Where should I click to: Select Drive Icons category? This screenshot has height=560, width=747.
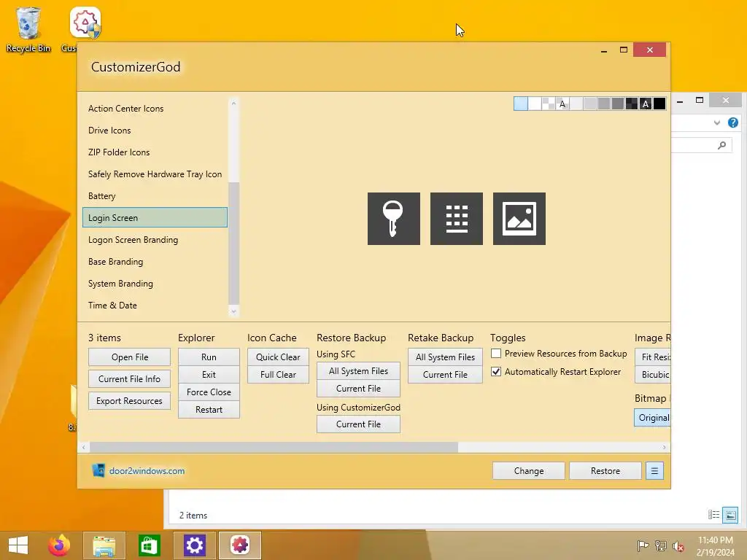(x=155, y=131)
